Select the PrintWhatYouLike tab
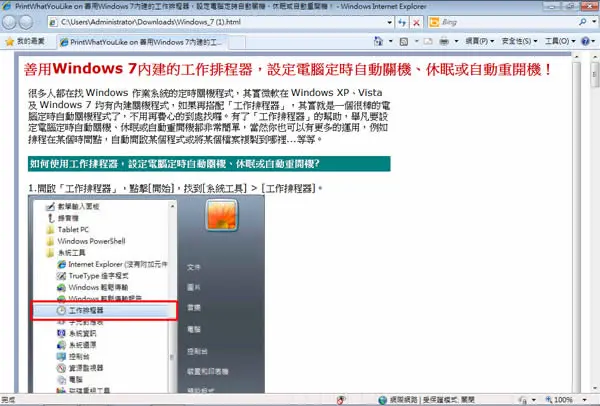 click(142, 42)
